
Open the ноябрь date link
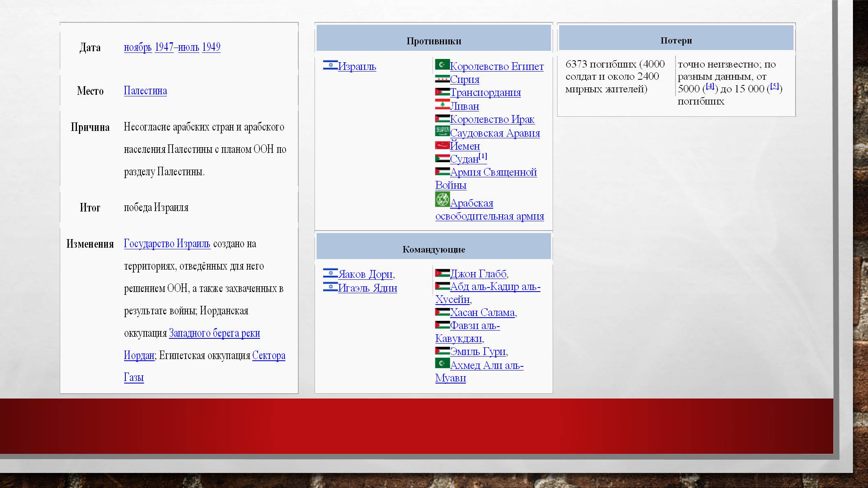pyautogui.click(x=138, y=47)
